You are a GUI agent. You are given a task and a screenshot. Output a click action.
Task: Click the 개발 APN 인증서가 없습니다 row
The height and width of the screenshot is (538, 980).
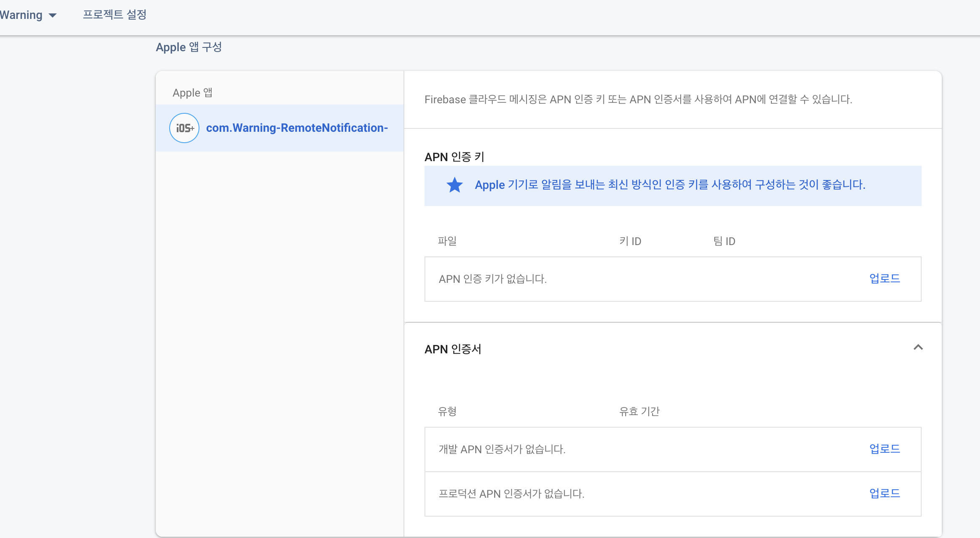pyautogui.click(x=502, y=449)
